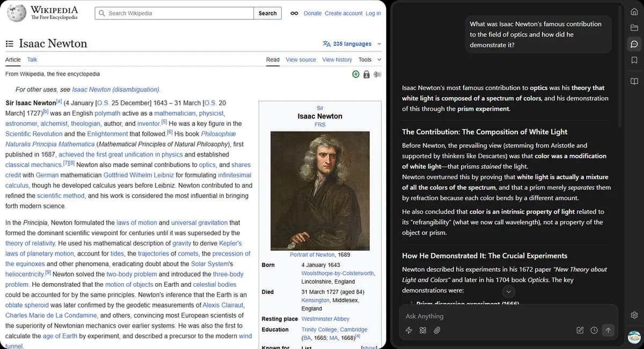This screenshot has width=644, height=349.
Task: Open chat history clock icon
Action: click(x=594, y=330)
